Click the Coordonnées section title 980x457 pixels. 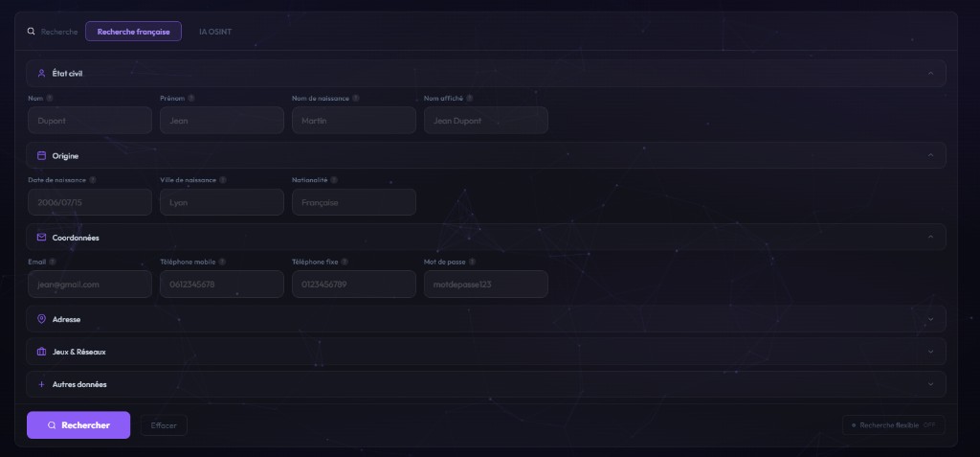pos(76,238)
